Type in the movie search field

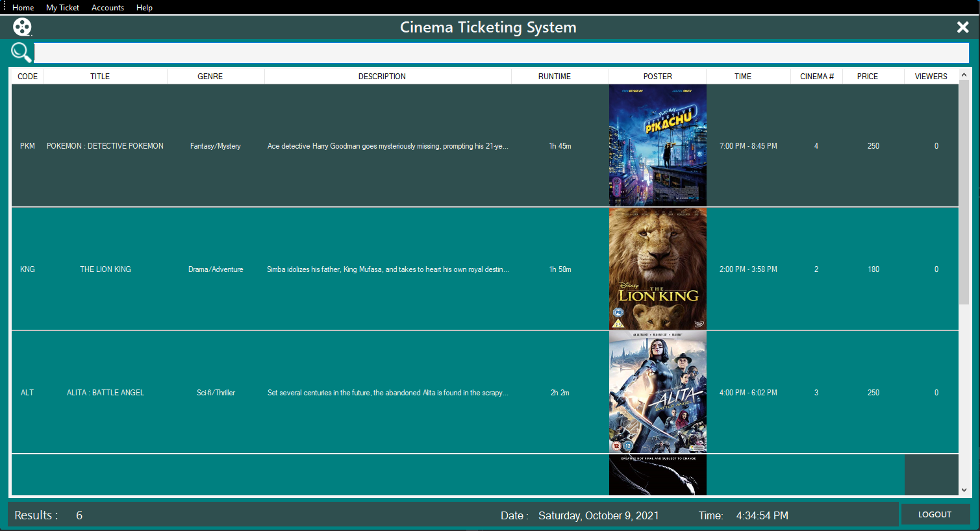pos(500,53)
